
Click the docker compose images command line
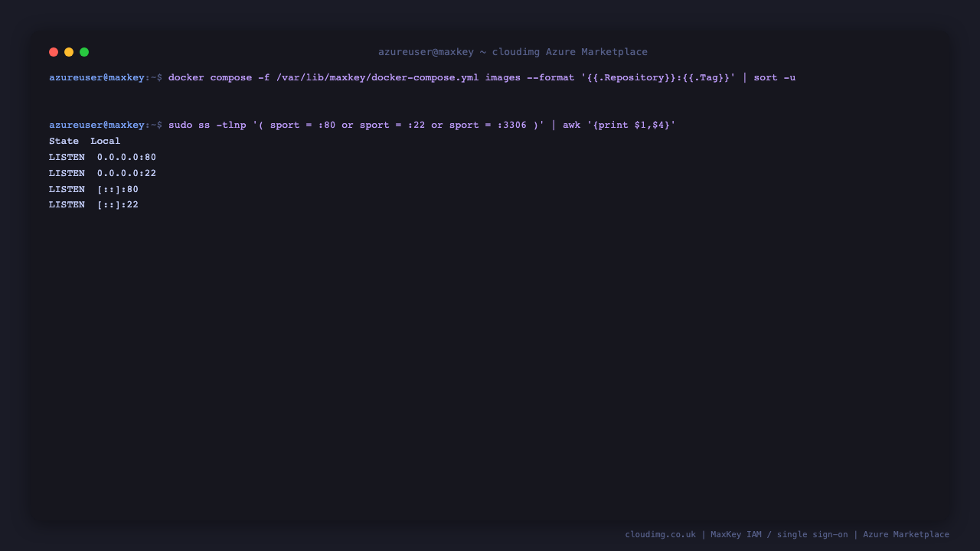pos(423,78)
